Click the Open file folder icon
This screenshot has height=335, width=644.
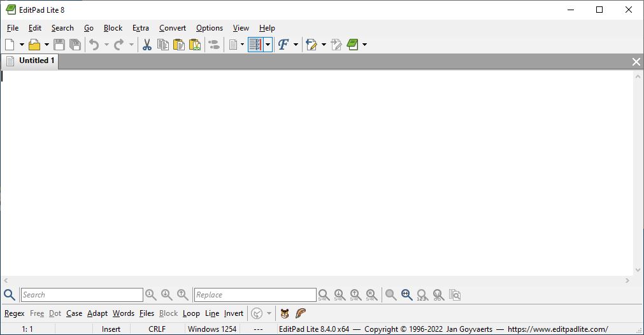34,45
